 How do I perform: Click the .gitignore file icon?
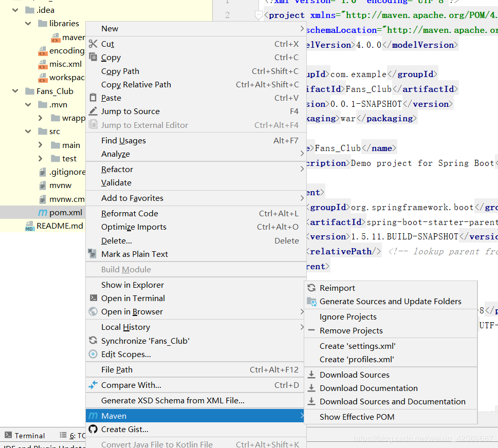42,172
